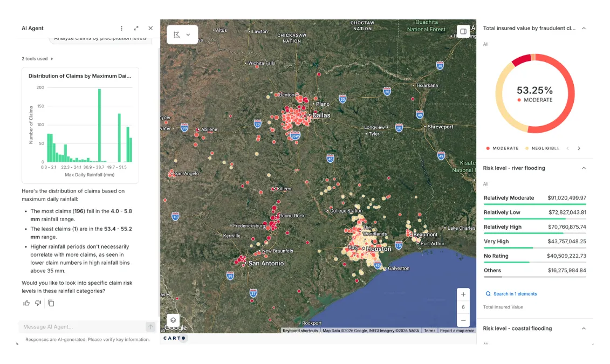This screenshot has height=364, width=610.
Task: Click the Interstate 45 shield near Galveston
Action: (x=378, y=266)
